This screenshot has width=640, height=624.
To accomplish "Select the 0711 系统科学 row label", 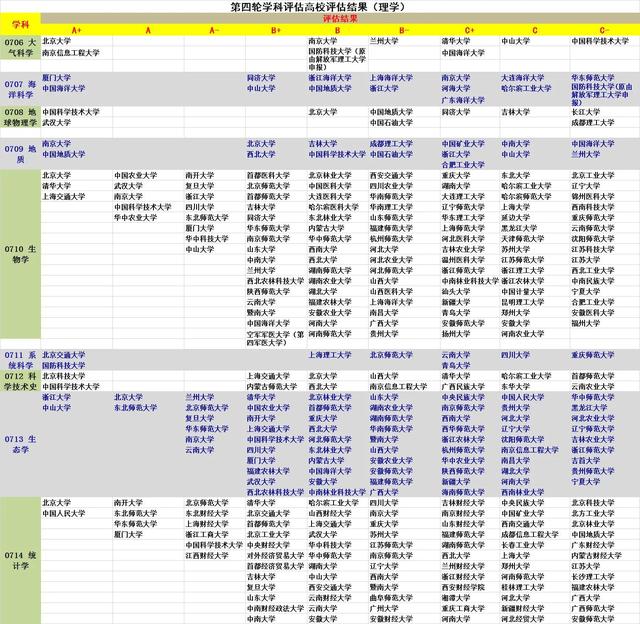I will (x=20, y=359).
